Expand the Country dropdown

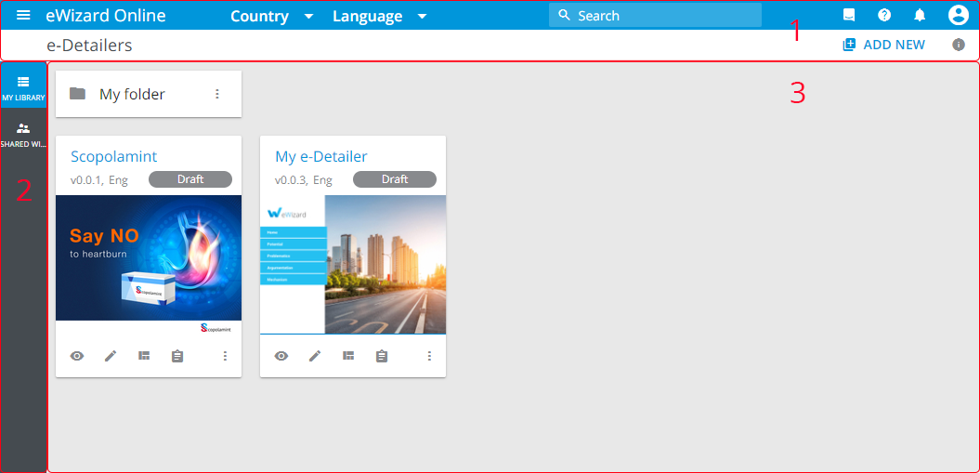(271, 16)
